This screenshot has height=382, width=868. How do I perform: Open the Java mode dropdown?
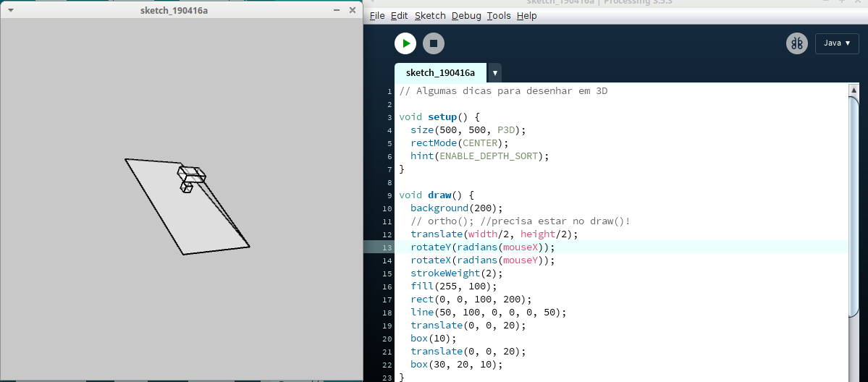[836, 43]
